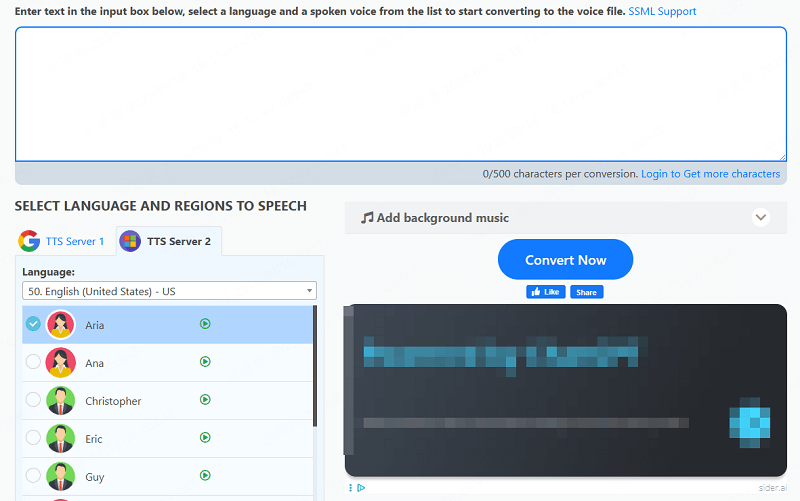Open the ad options dots icon
The height and width of the screenshot is (501, 800).
351,488
